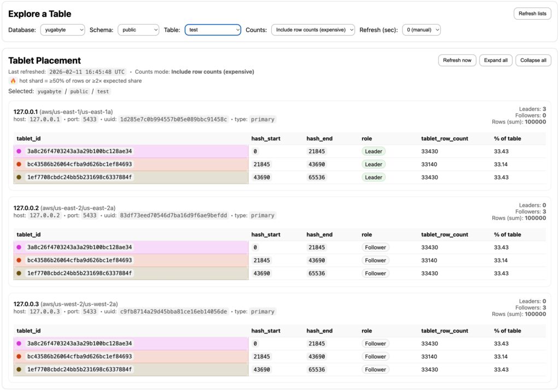560x392 pixels.
Task: Collapse all tablet placement sections
Action: point(533,60)
